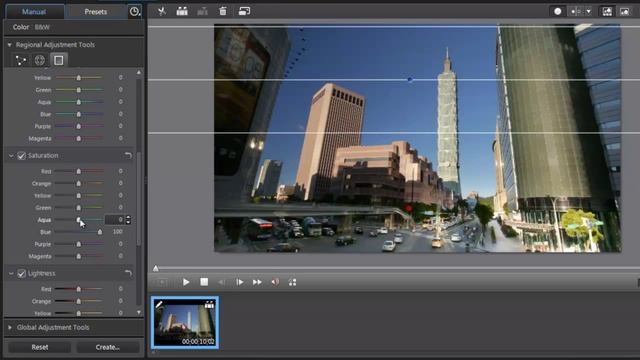This screenshot has width=640, height=360.
Task: Click the Saturation Magenta slider handle
Action: tap(78, 256)
